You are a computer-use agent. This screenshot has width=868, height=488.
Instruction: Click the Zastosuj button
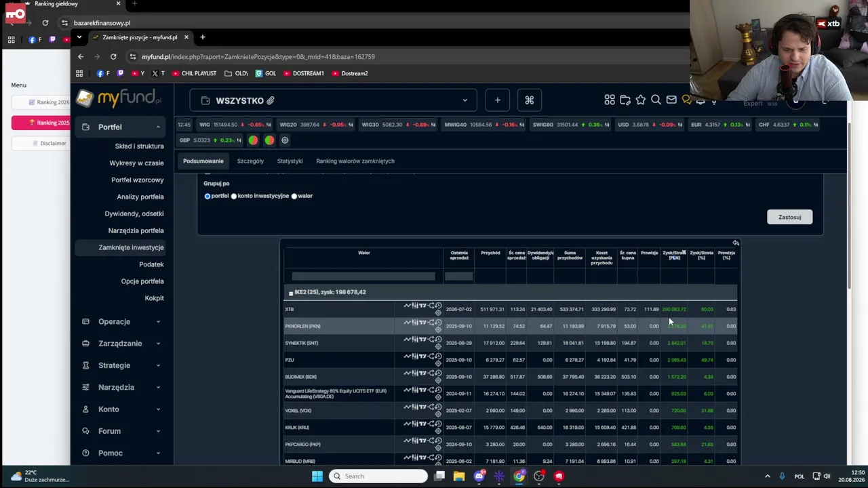(x=789, y=217)
